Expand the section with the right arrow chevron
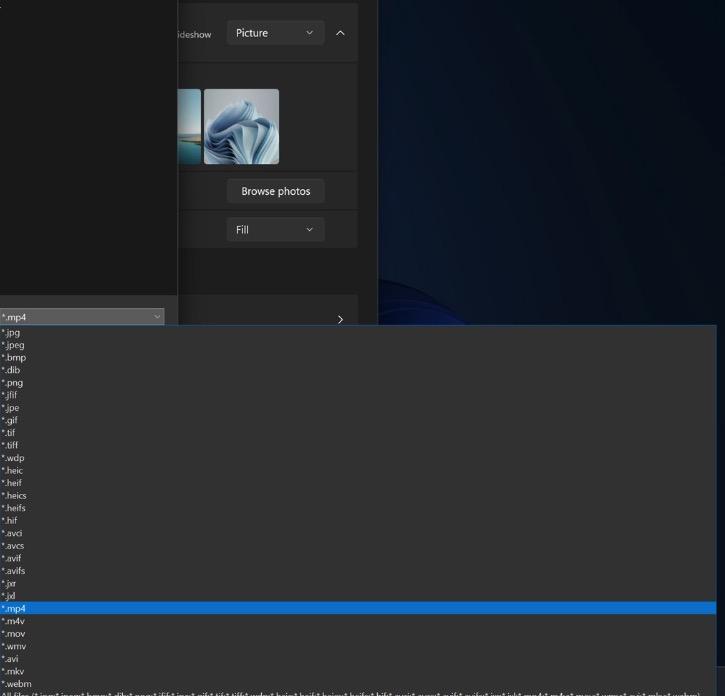 click(340, 320)
